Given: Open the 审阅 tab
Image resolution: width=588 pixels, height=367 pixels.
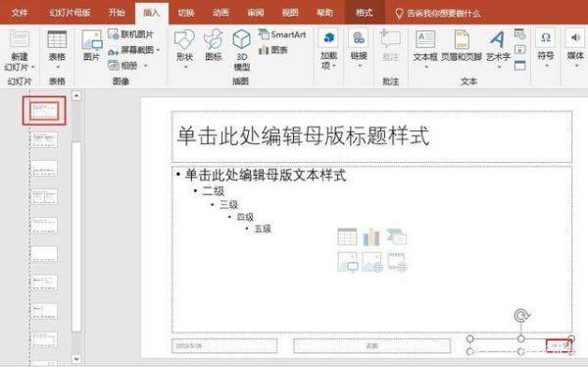Looking at the screenshot, I should tap(256, 13).
